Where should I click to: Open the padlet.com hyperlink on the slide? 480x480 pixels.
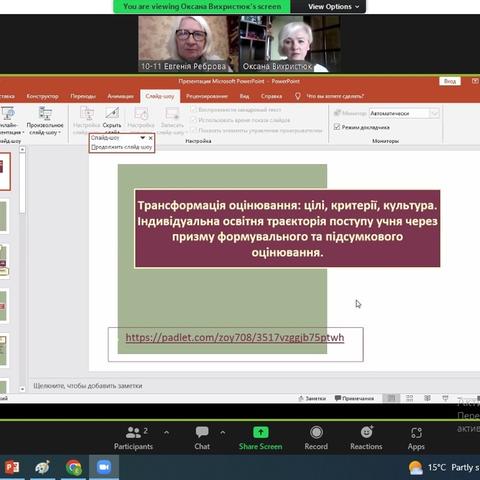235,337
